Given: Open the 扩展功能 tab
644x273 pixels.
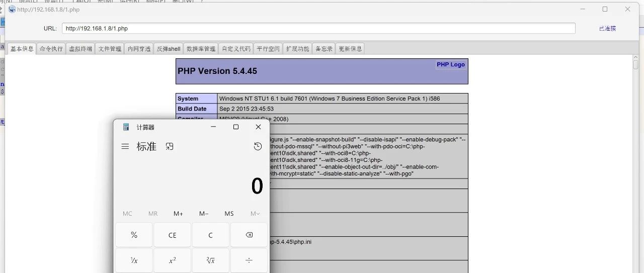Looking at the screenshot, I should 297,49.
